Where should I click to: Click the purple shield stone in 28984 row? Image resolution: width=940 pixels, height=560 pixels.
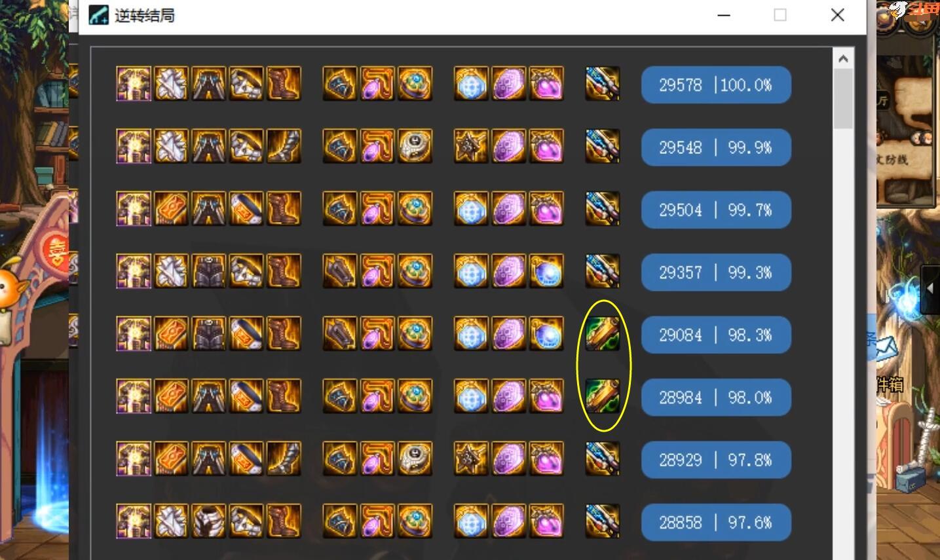coord(509,396)
